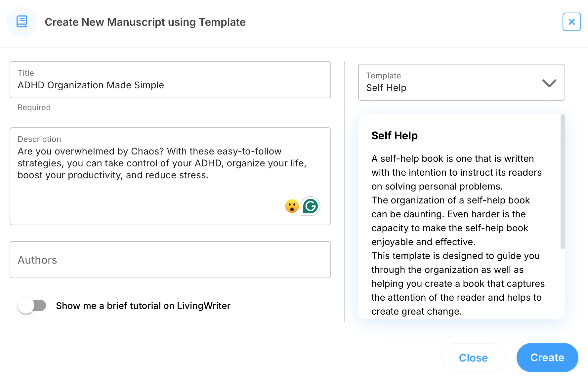Enable the brief LivingWriter tutorial toggle

[x=32, y=306]
